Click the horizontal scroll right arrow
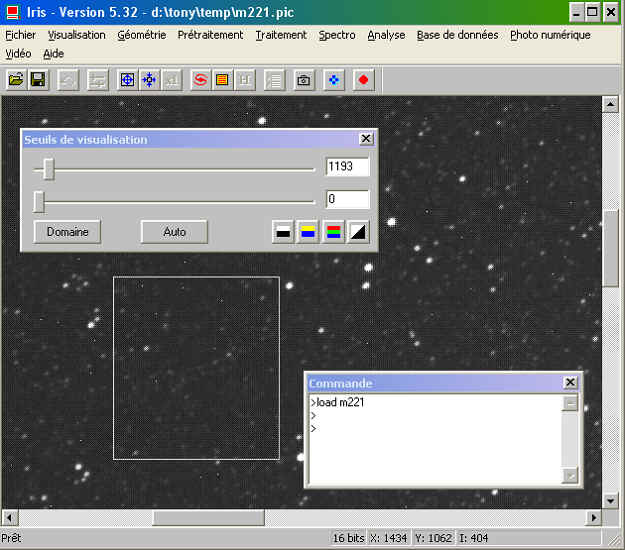 pos(594,518)
